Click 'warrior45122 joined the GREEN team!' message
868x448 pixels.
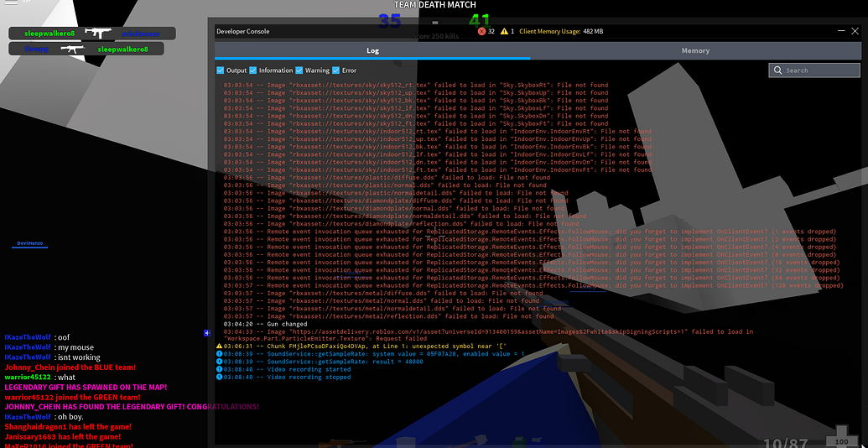(x=72, y=397)
